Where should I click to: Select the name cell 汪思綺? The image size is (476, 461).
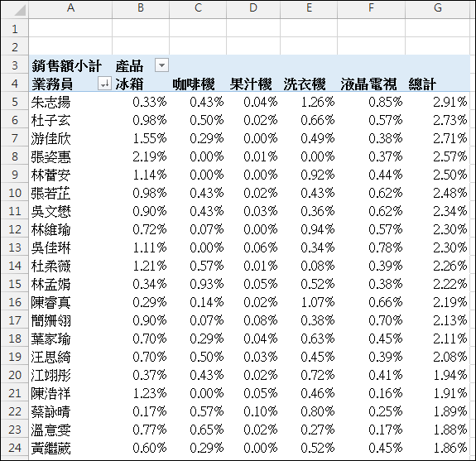click(70, 357)
